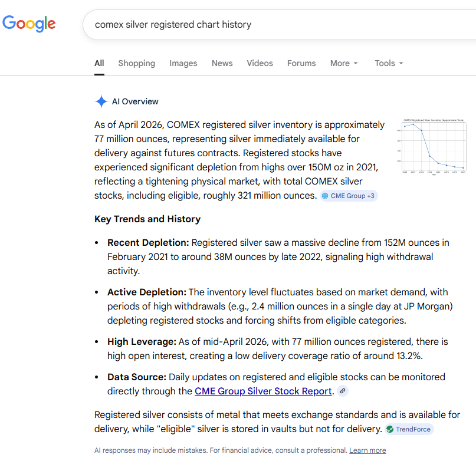Click the Google logo
476x461 pixels.
coord(29,24)
